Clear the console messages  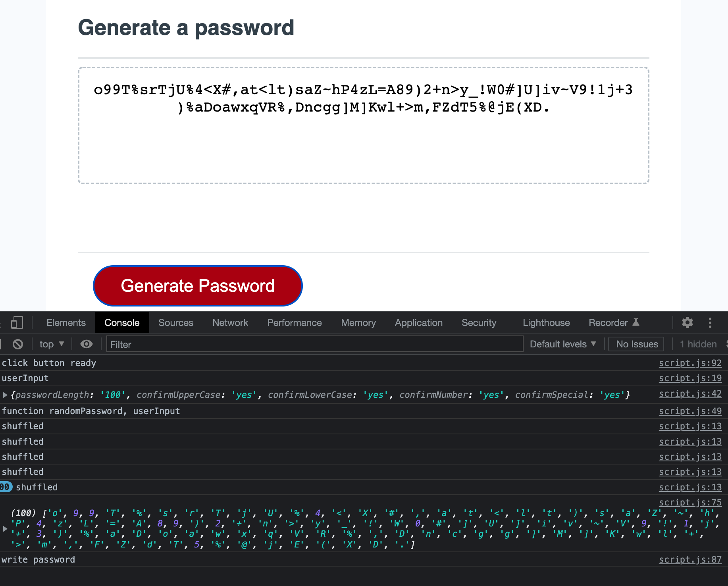tap(17, 344)
